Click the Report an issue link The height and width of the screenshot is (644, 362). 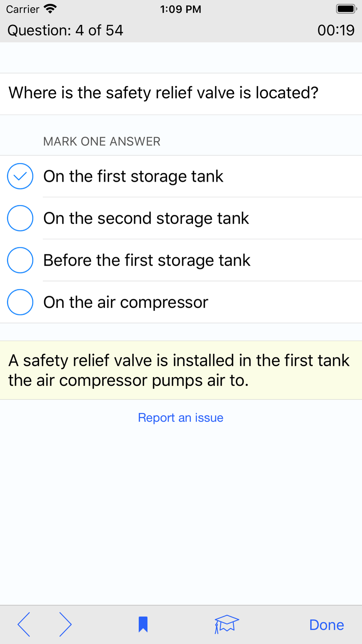point(181,418)
